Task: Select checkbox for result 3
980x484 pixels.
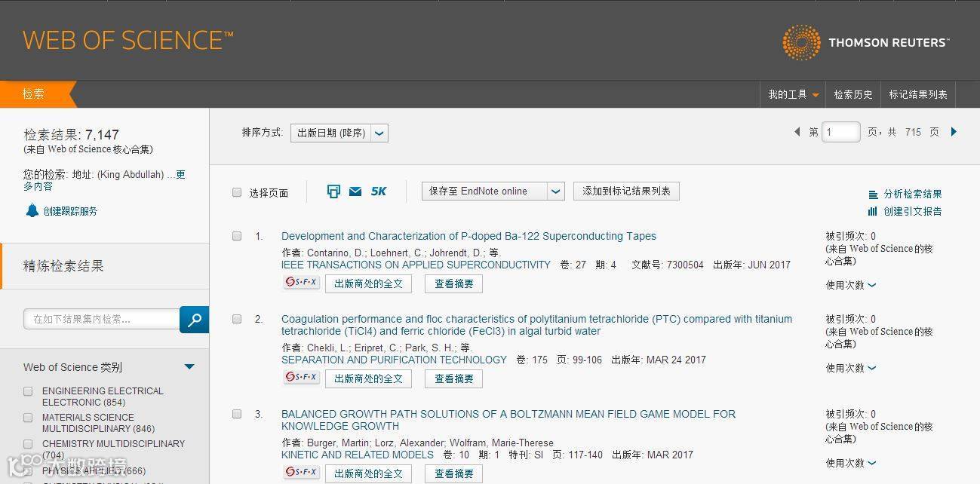Action: click(237, 414)
